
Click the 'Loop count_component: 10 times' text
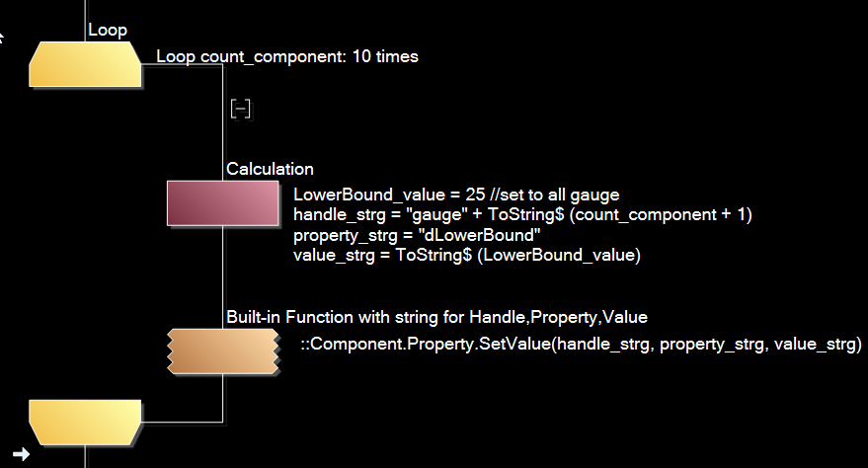pos(287,56)
